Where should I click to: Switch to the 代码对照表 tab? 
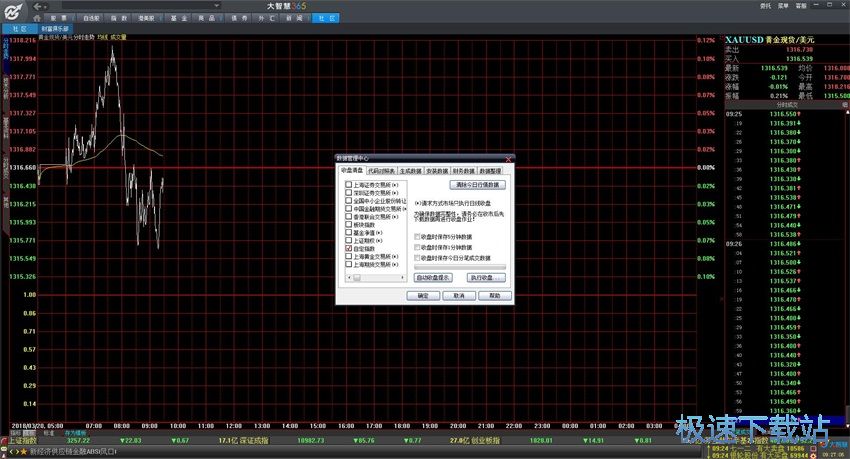[x=382, y=171]
